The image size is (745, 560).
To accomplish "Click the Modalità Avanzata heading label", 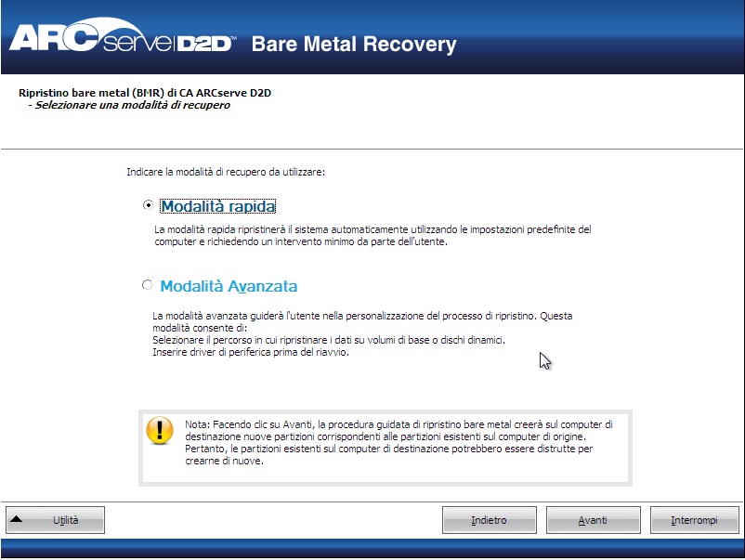I will click(229, 286).
